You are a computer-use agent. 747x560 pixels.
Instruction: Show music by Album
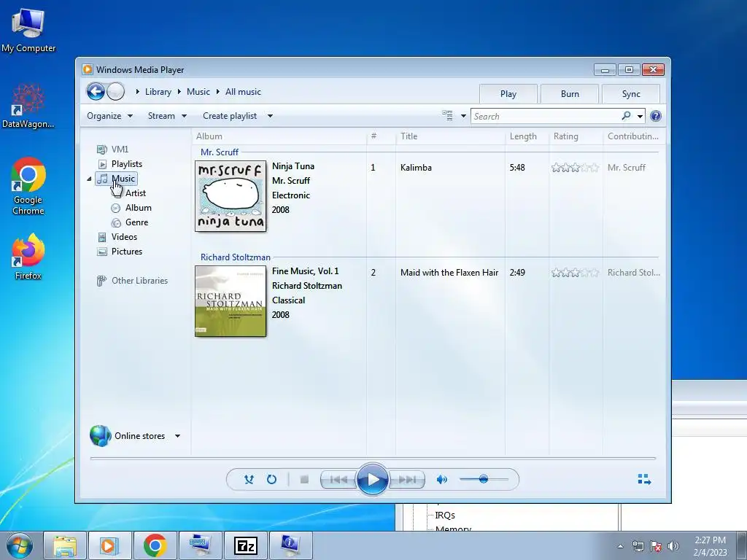[131, 208]
